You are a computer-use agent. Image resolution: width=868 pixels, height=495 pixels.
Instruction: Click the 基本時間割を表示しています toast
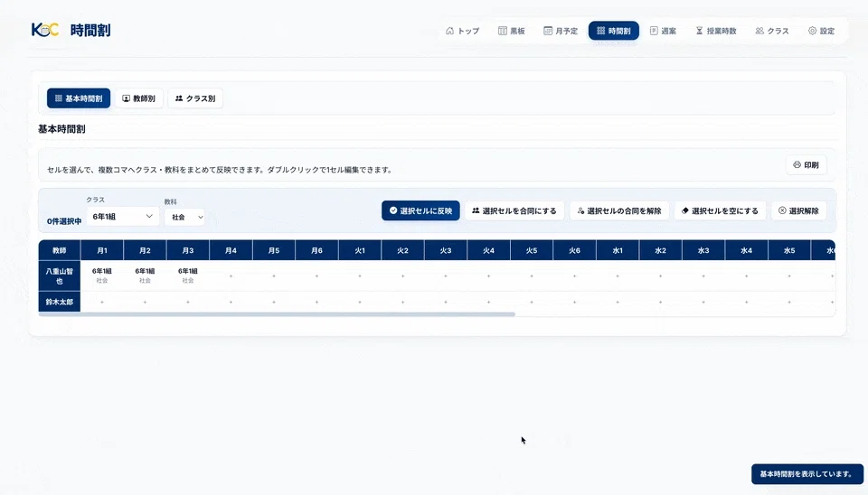tap(807, 474)
